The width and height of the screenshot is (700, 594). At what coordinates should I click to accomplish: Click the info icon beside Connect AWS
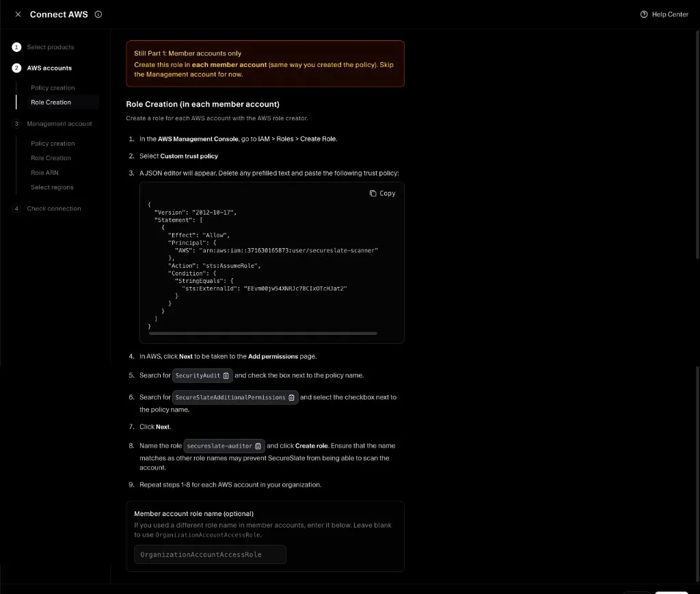[98, 14]
